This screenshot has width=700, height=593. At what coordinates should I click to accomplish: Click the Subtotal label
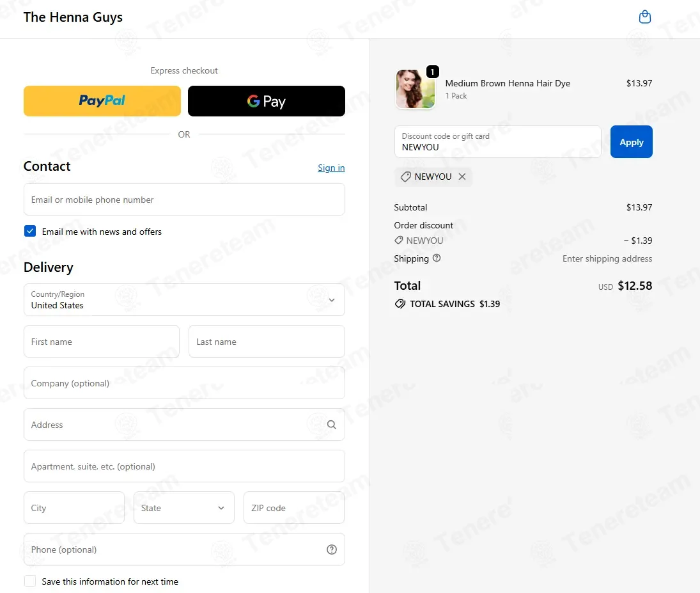pos(410,207)
